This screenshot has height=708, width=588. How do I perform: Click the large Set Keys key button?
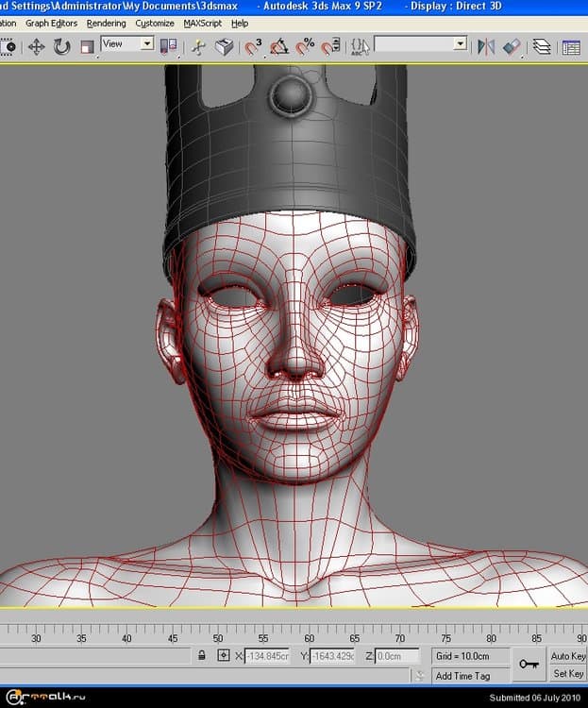tap(529, 665)
